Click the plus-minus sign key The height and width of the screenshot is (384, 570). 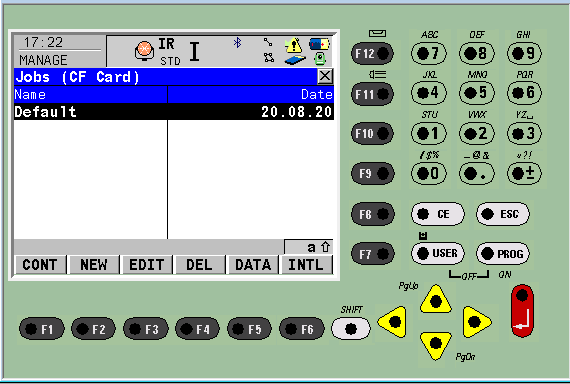(x=524, y=173)
